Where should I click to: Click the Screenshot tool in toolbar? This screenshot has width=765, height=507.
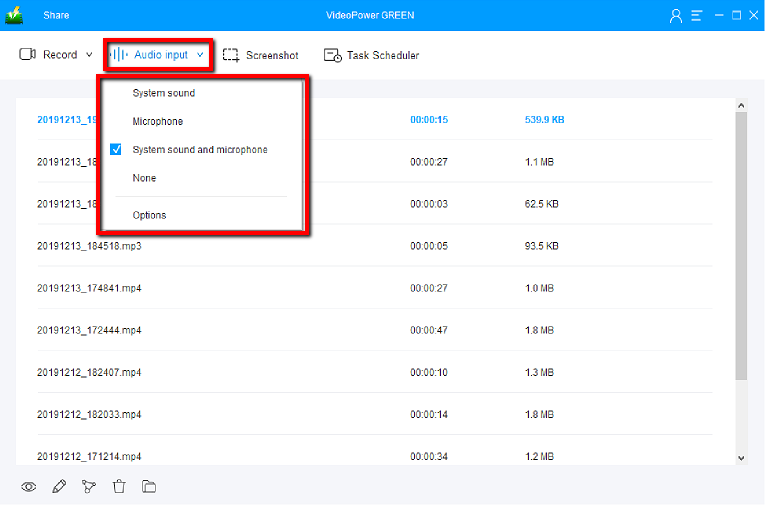tap(260, 55)
